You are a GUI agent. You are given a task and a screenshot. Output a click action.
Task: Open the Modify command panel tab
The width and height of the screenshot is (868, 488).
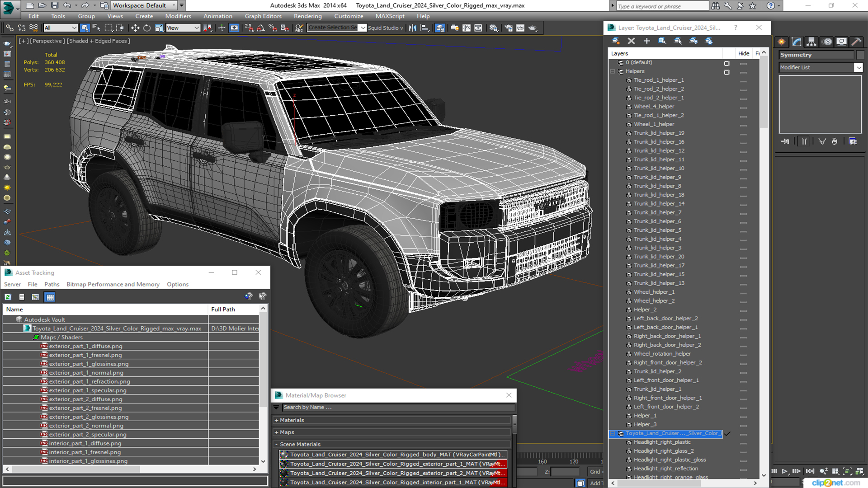[x=797, y=42]
